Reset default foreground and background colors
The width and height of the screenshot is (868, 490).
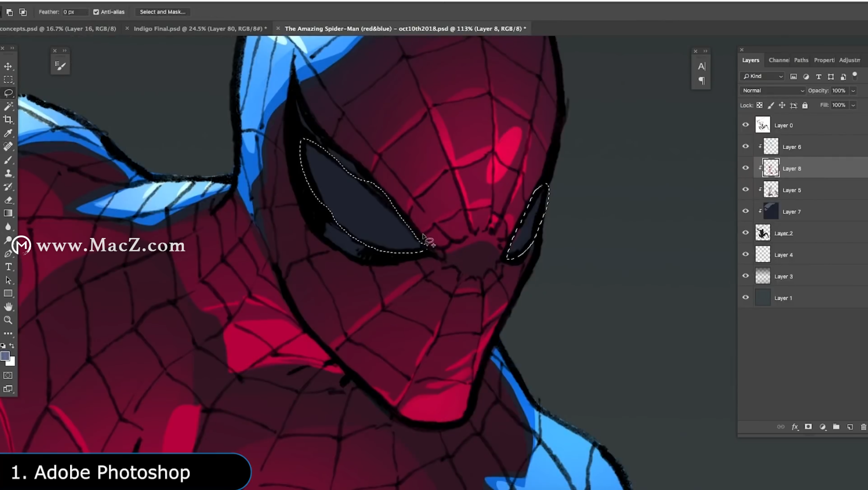pos(3,346)
